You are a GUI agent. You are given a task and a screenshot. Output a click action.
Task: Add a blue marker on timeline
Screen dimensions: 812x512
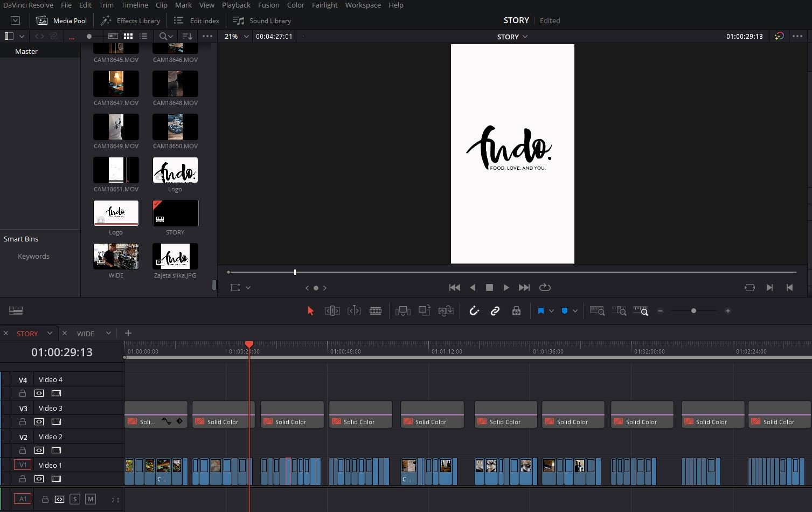tap(565, 311)
